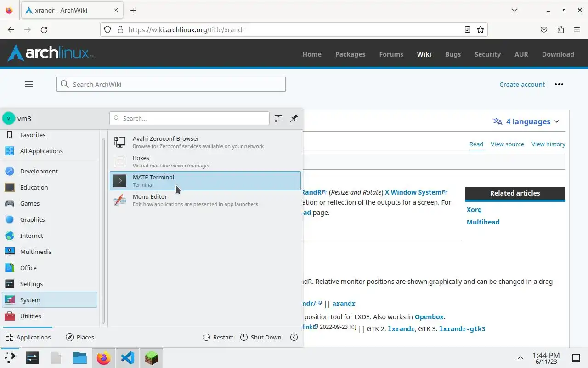
Task: Click the show desktop button
Action: pos(576,358)
